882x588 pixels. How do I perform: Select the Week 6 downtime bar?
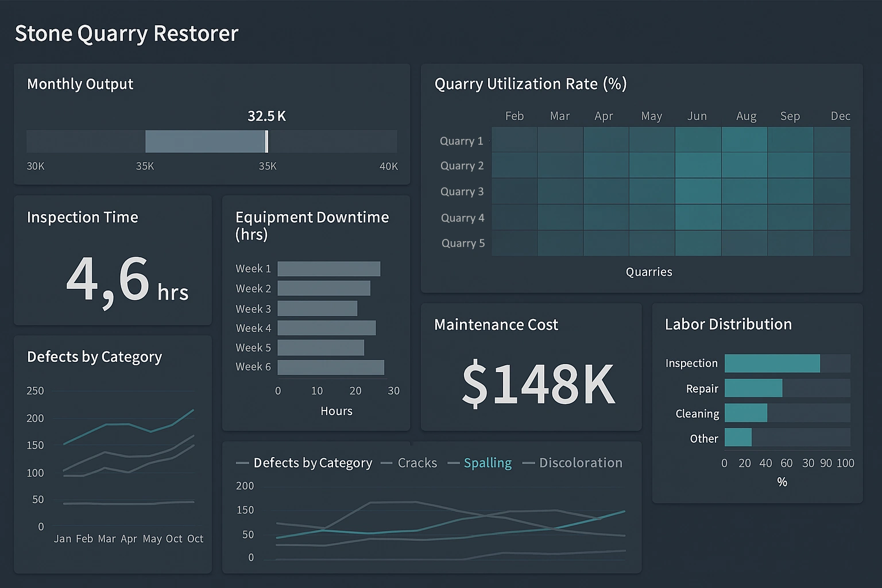click(x=330, y=366)
